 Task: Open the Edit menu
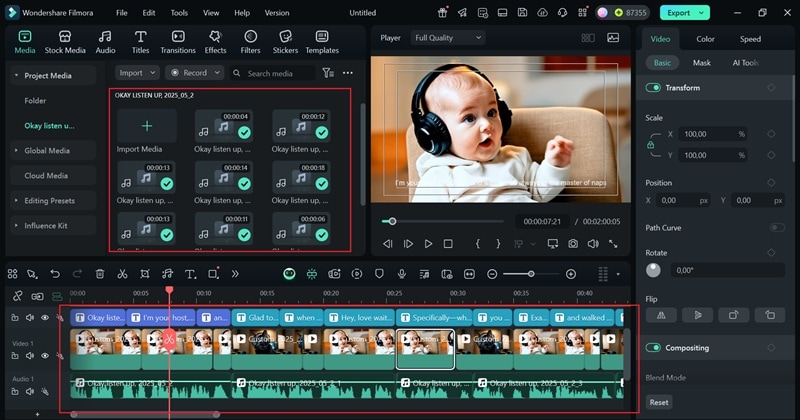click(148, 13)
